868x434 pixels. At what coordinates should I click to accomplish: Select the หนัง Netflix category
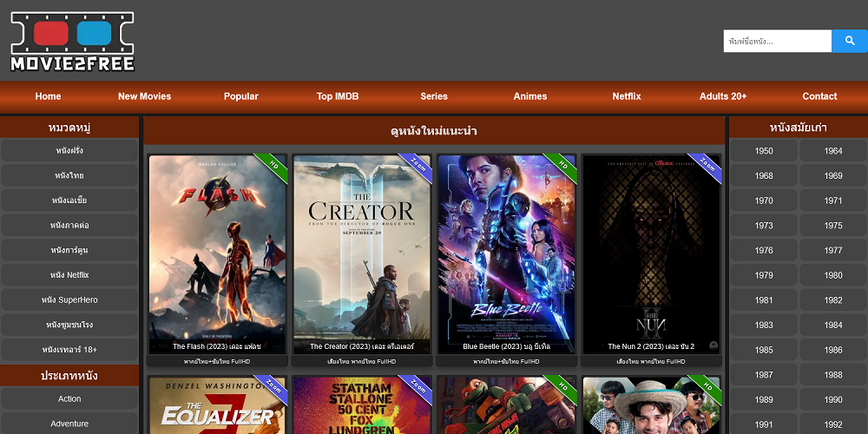coord(69,275)
